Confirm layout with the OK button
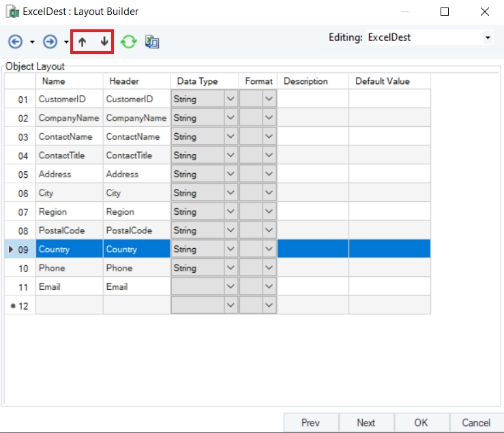Viewport: 504px width, 433px height. coord(421,423)
